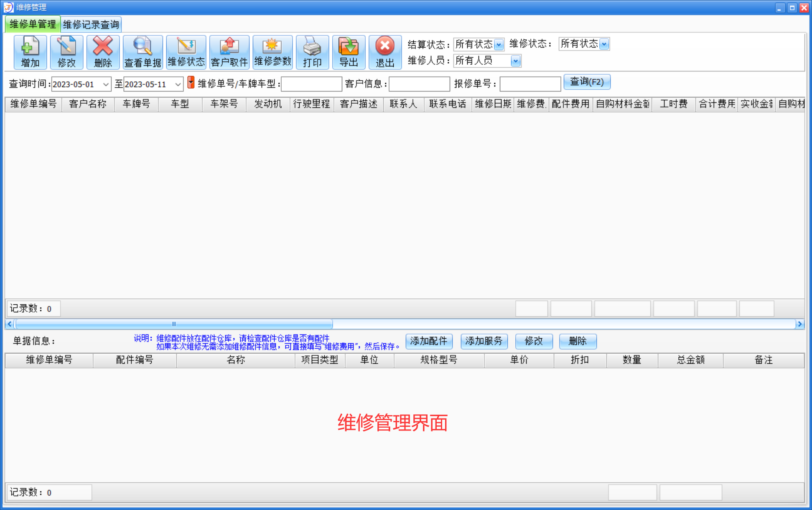Viewport: 812px width, 510px height.
Task: Click the app icon in title bar
Action: 8,7
